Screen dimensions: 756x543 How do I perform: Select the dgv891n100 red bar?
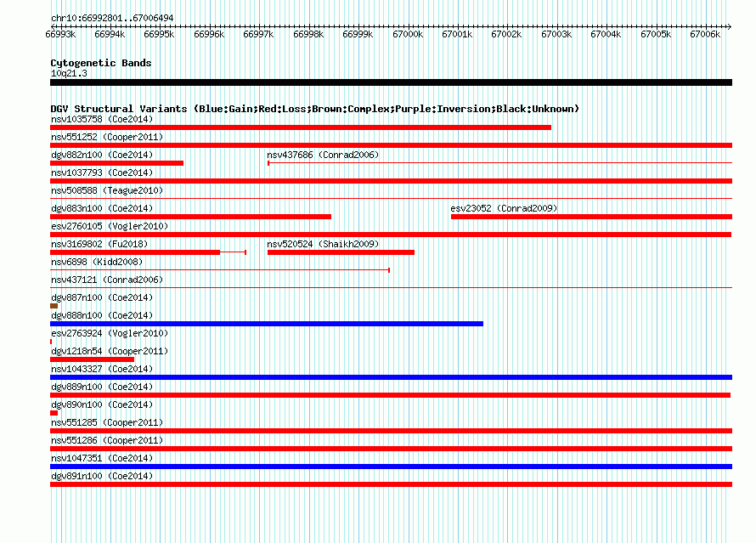click(391, 484)
